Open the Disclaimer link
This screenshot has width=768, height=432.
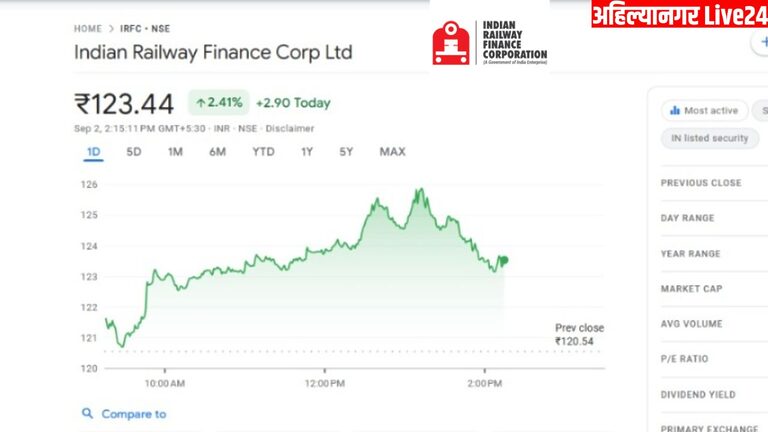click(x=289, y=128)
